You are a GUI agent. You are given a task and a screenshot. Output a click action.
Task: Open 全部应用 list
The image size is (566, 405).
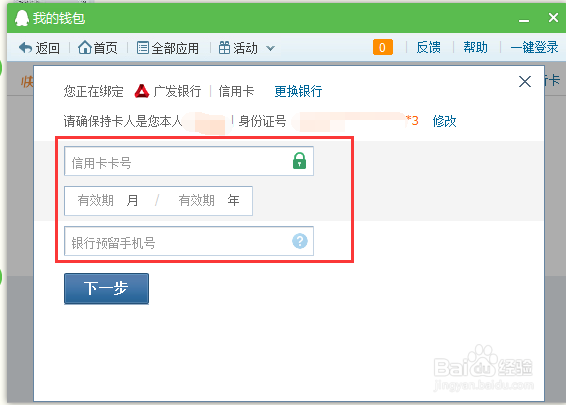pyautogui.click(x=168, y=48)
